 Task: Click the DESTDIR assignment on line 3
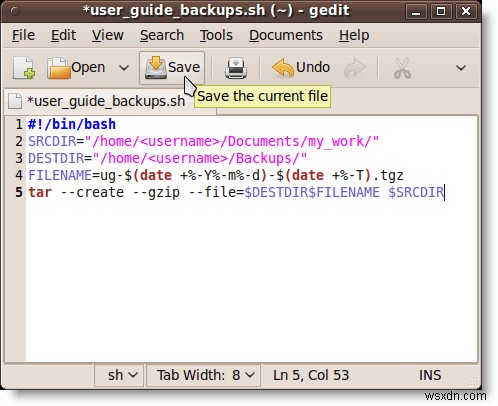coord(167,158)
